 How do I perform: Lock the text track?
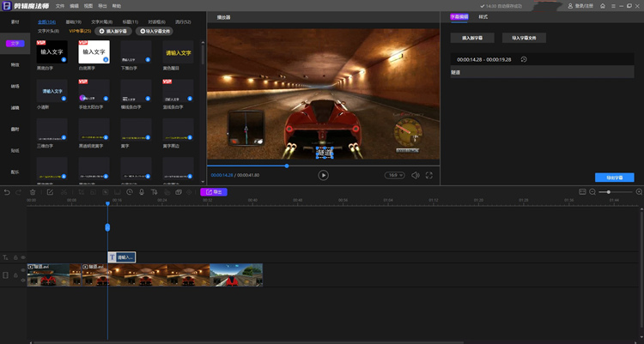[x=15, y=257]
